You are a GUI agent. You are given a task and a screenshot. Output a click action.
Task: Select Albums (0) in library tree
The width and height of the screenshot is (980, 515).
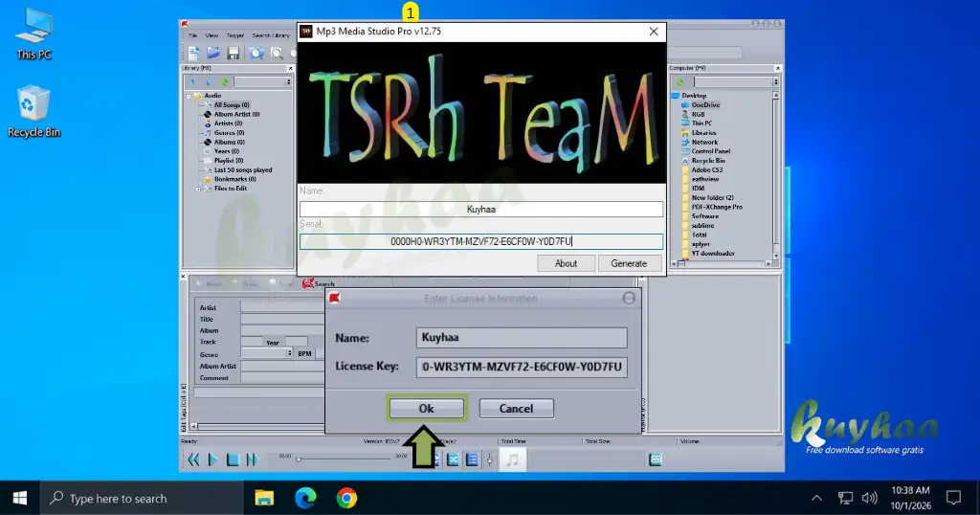click(x=230, y=142)
